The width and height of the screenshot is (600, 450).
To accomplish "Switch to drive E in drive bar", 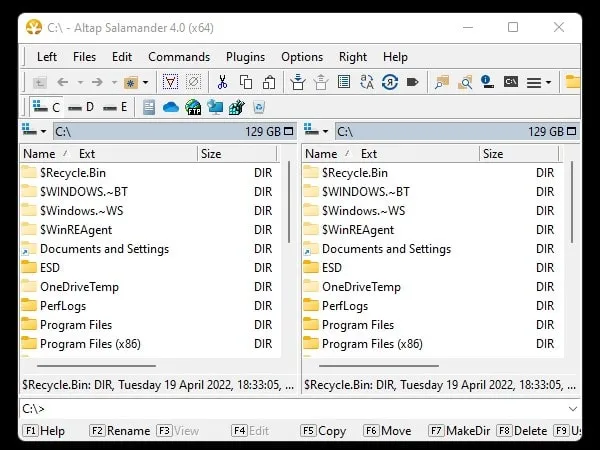I will (115, 107).
